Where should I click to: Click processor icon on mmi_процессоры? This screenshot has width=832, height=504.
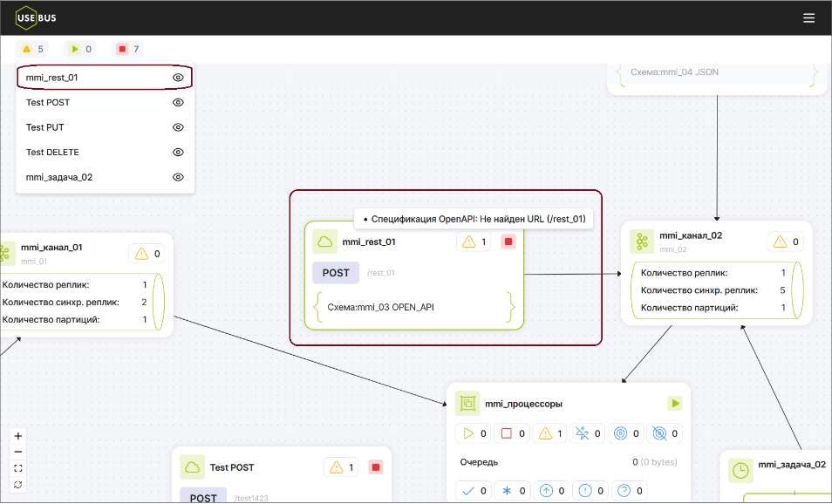pyautogui.click(x=467, y=404)
